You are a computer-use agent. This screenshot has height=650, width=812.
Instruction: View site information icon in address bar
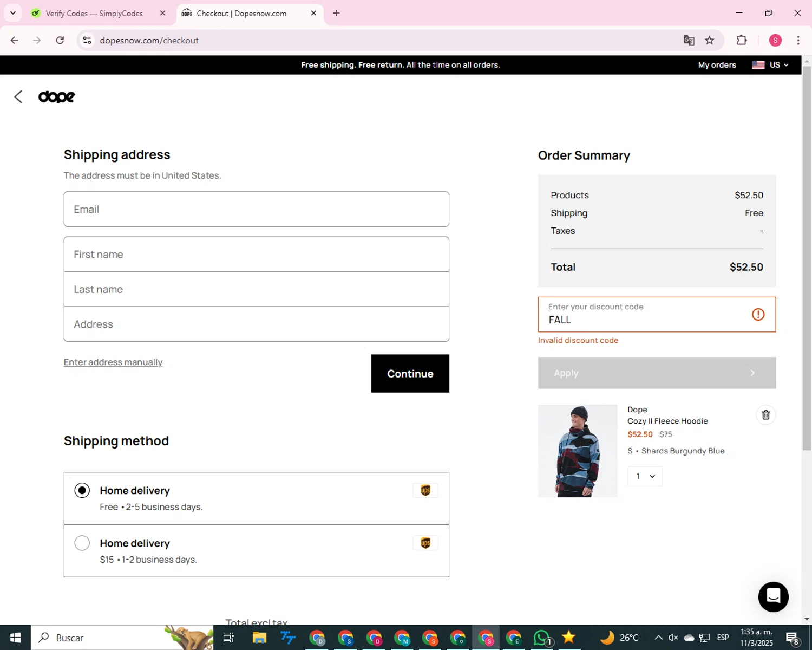(87, 40)
